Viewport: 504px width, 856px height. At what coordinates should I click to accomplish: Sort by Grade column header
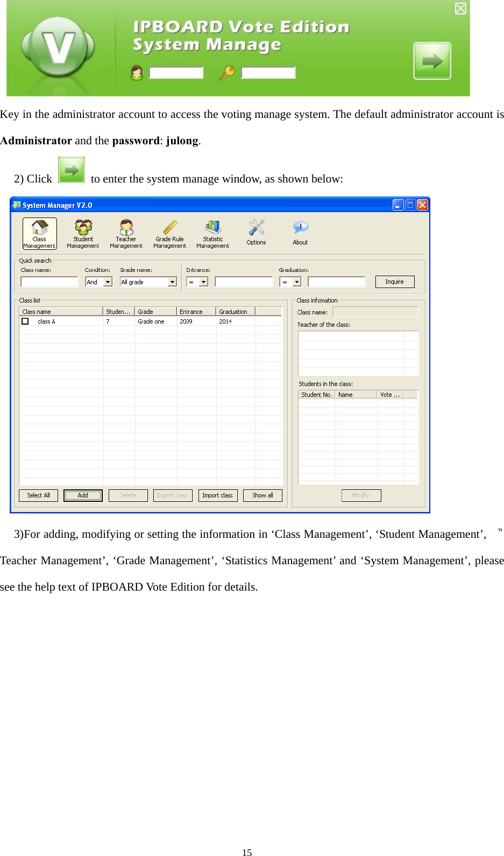coord(155,312)
